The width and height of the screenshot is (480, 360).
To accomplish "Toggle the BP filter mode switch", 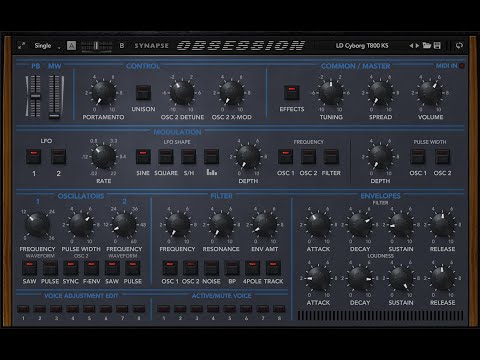I will (x=232, y=268).
